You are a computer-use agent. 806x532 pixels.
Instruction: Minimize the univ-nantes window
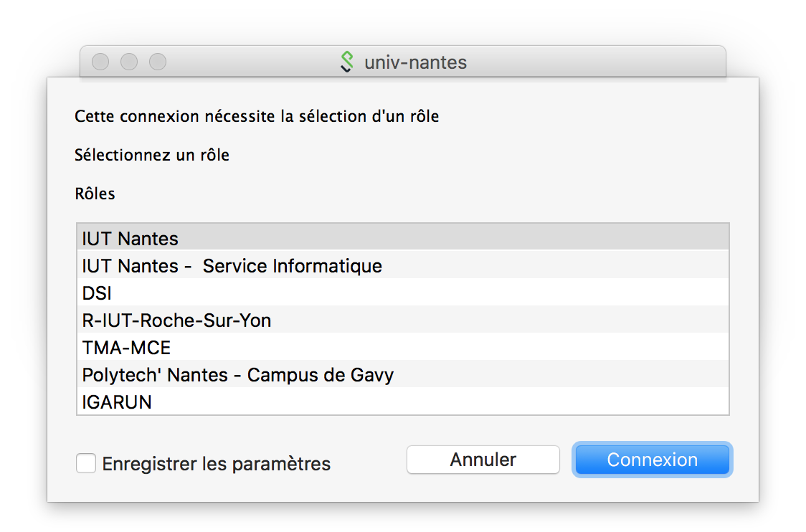click(129, 62)
